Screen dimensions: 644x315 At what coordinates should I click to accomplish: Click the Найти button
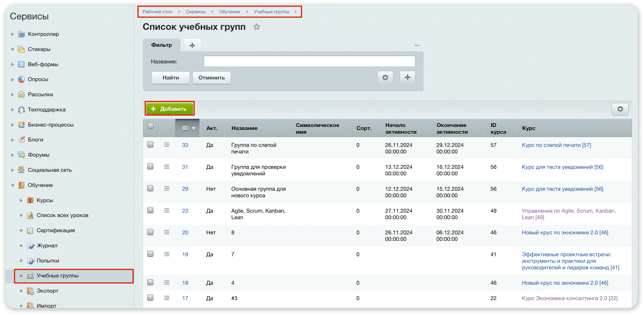coord(170,78)
